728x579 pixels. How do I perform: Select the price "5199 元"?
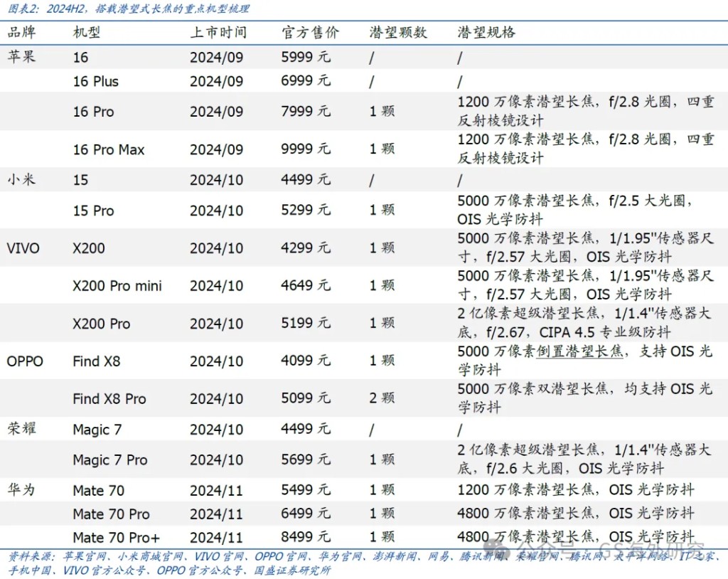pyautogui.click(x=306, y=323)
